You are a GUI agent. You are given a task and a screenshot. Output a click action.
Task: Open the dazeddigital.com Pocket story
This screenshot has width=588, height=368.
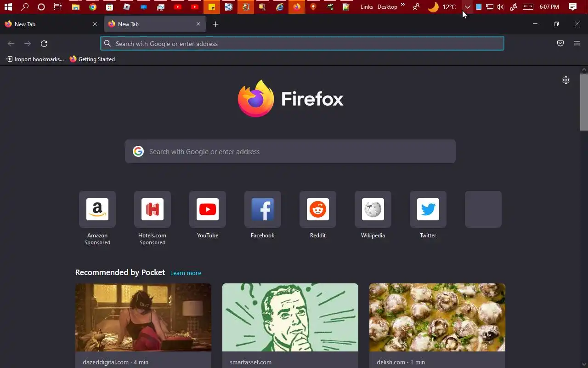143,325
